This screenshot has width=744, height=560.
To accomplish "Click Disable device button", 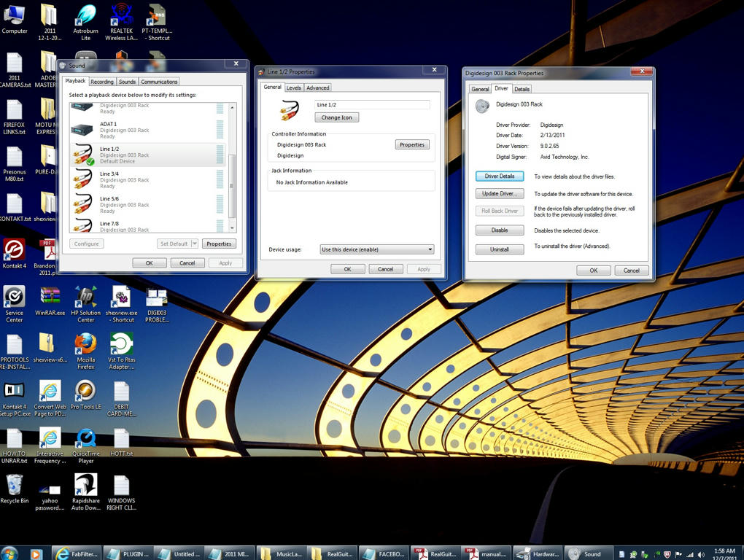I will click(500, 230).
